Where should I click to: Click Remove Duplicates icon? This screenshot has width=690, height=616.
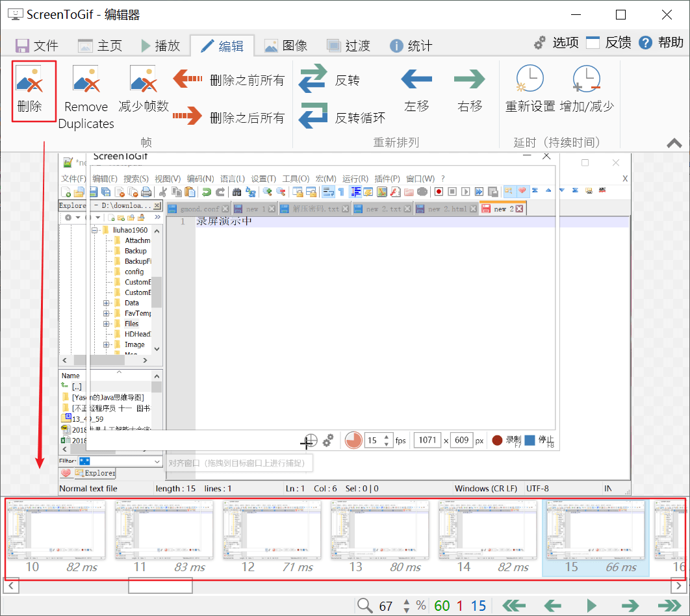(86, 80)
